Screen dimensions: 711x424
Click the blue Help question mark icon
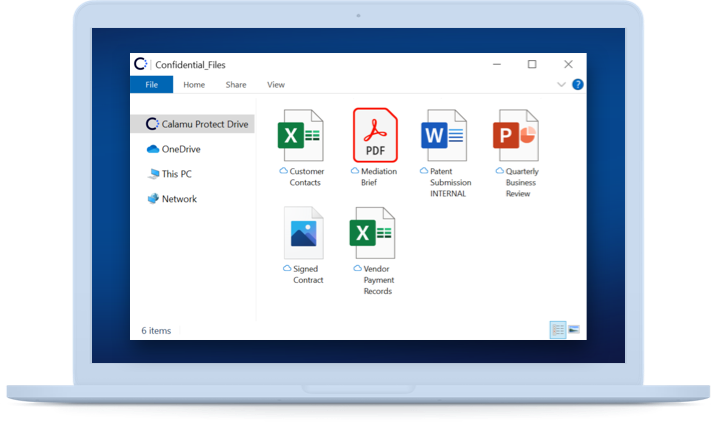pos(578,84)
